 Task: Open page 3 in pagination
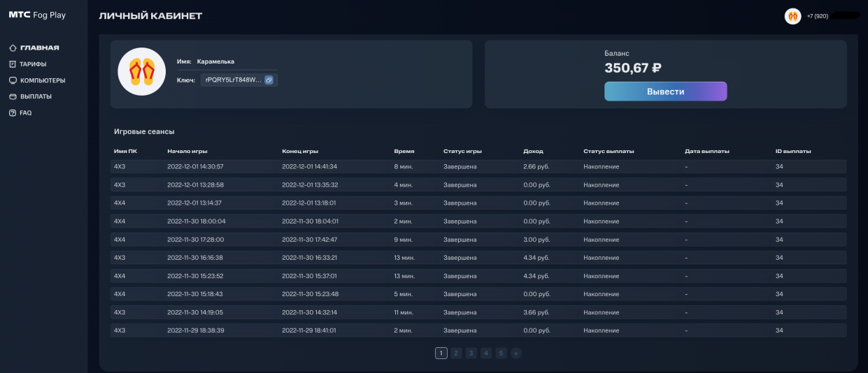tap(471, 353)
